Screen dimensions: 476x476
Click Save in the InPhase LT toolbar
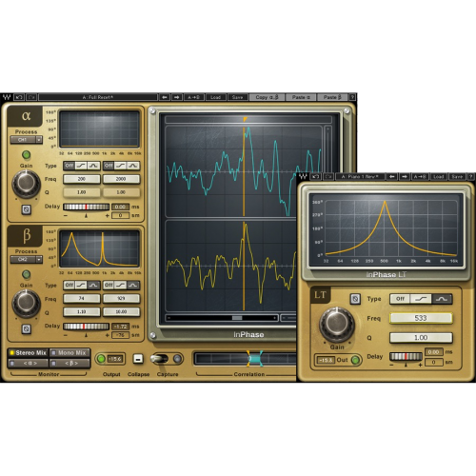coord(457,176)
